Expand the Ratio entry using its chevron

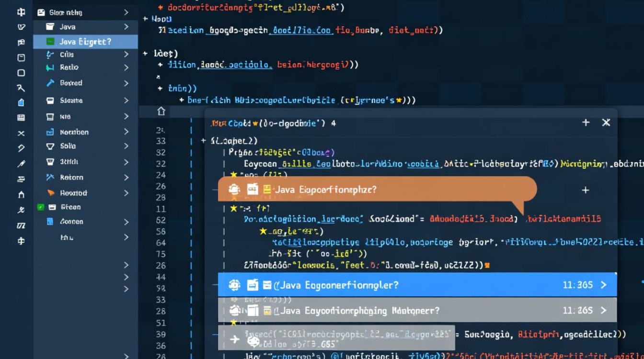126,67
